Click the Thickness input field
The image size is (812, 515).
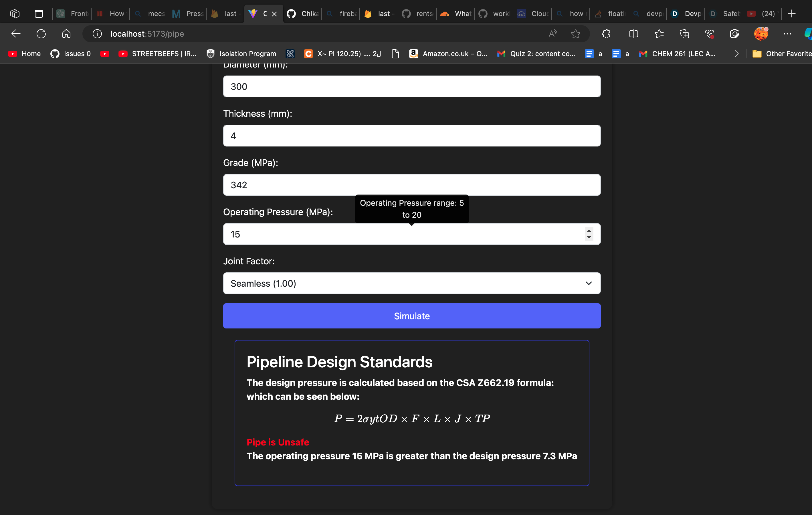[x=411, y=136]
